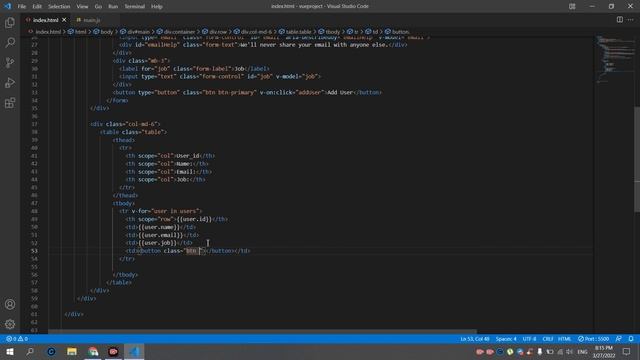The width and height of the screenshot is (640, 360).
Task: Change indentation via Spaces: 4
Action: click(x=506, y=339)
